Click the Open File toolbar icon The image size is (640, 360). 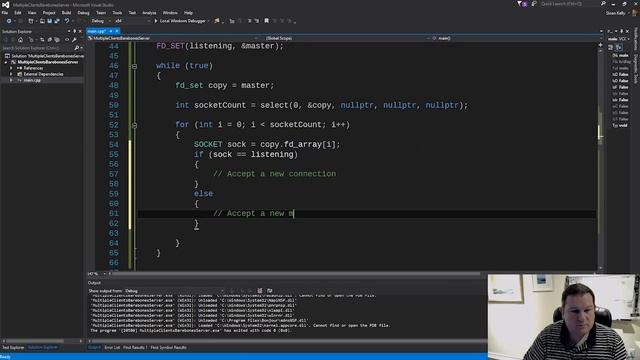(x=42, y=21)
